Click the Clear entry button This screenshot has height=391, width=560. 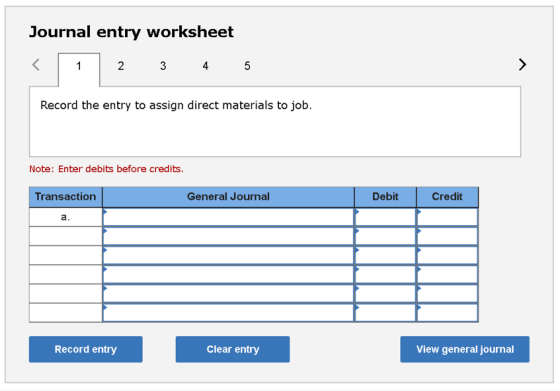pyautogui.click(x=232, y=349)
